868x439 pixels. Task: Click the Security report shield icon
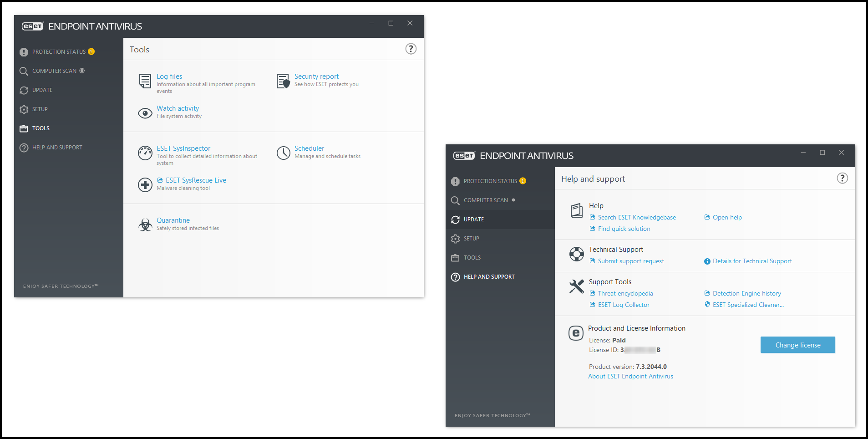point(283,81)
